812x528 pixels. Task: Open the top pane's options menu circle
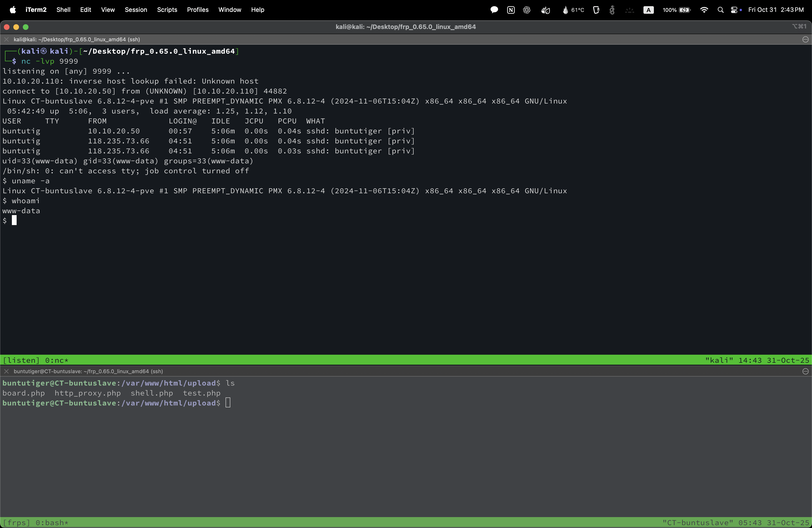click(x=805, y=40)
